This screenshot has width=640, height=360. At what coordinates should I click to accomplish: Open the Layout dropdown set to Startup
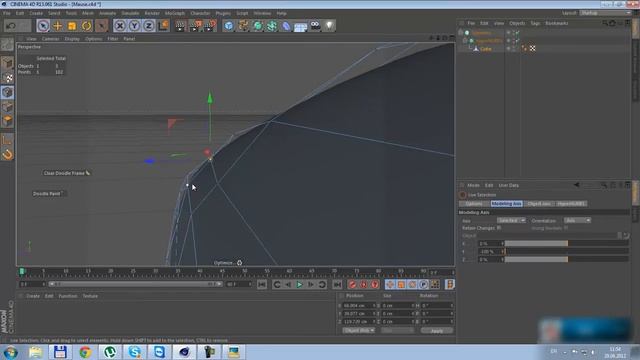(x=605, y=13)
